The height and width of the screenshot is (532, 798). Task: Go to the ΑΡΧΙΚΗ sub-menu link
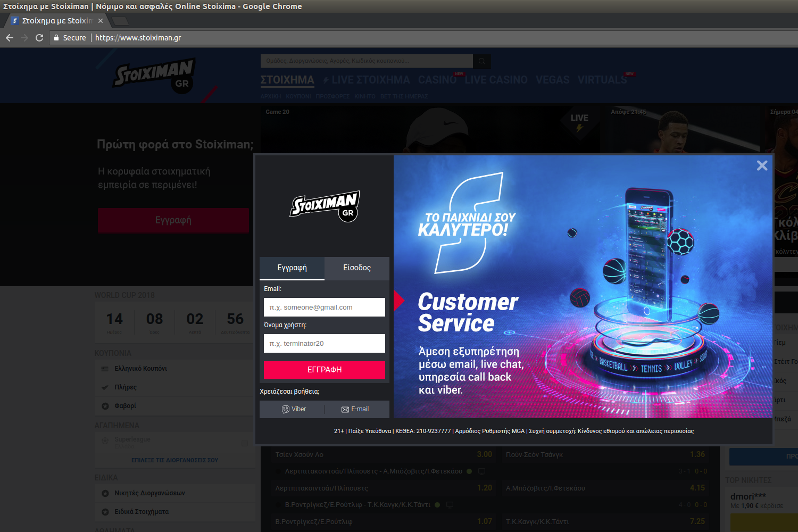coord(271,97)
